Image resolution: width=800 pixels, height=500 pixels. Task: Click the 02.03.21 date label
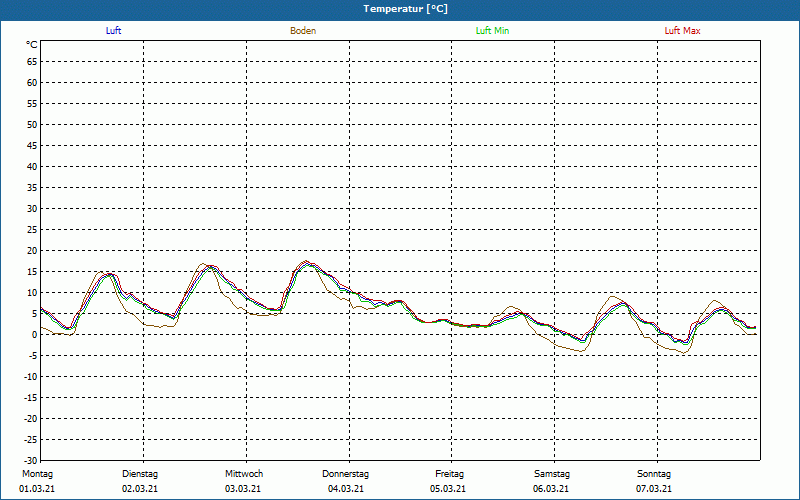click(140, 489)
